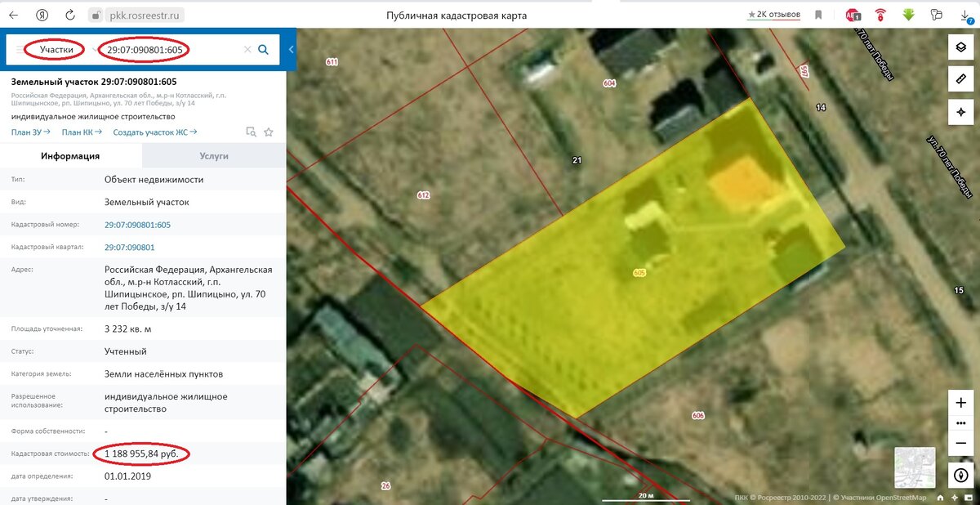980x505 pixels.
Task: Open the three-dots map options button
Action: click(960, 423)
